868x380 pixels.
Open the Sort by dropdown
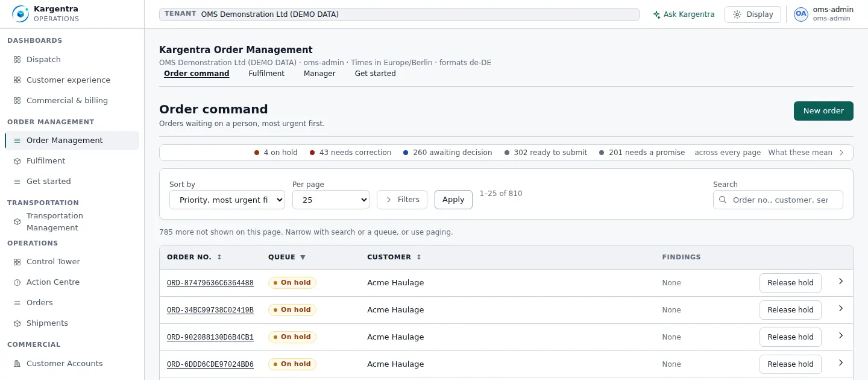[x=227, y=200]
